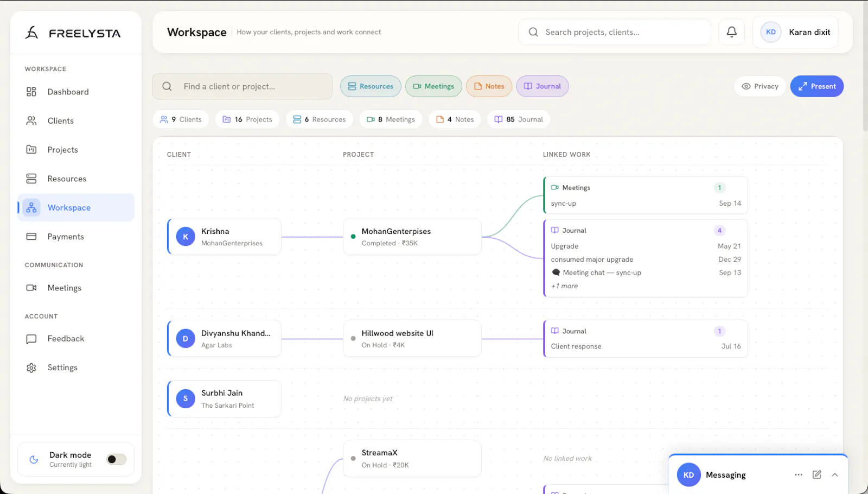Image resolution: width=868 pixels, height=494 pixels.
Task: Click the Payments card icon in the sidebar
Action: click(31, 237)
